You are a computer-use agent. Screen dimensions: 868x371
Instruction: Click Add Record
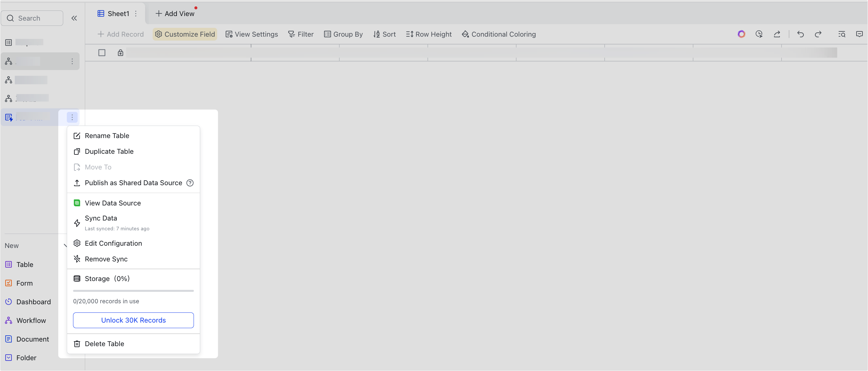click(x=121, y=34)
